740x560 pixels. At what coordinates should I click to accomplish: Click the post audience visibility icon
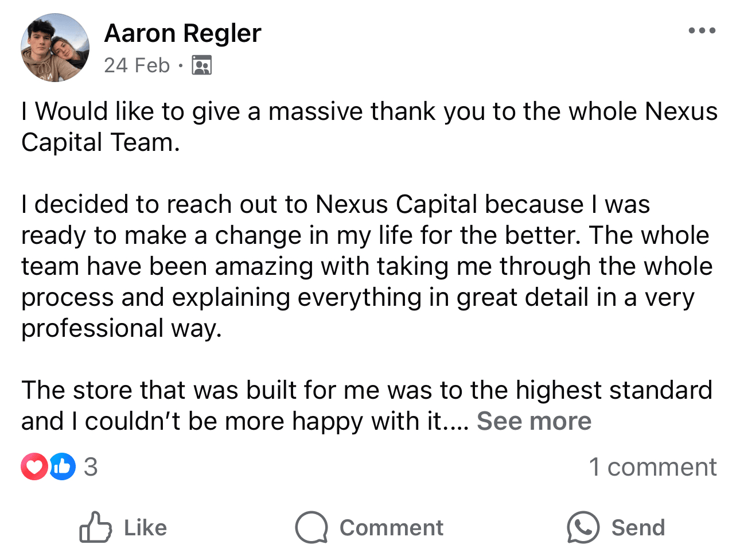201,65
